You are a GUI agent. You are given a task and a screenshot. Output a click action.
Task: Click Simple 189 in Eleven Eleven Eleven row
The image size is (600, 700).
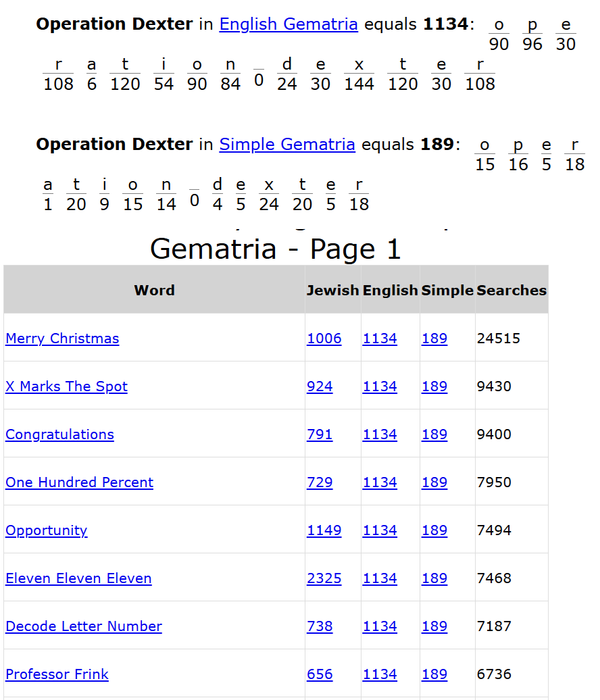coord(434,578)
